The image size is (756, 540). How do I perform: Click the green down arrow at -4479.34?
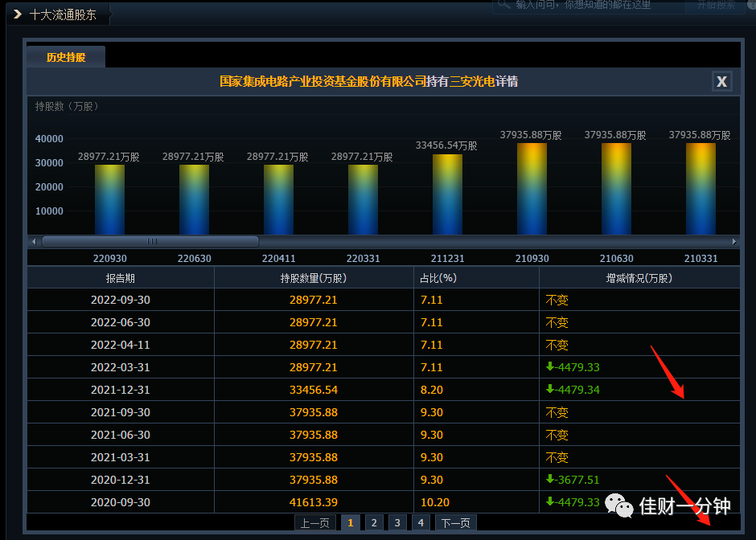click(x=549, y=389)
